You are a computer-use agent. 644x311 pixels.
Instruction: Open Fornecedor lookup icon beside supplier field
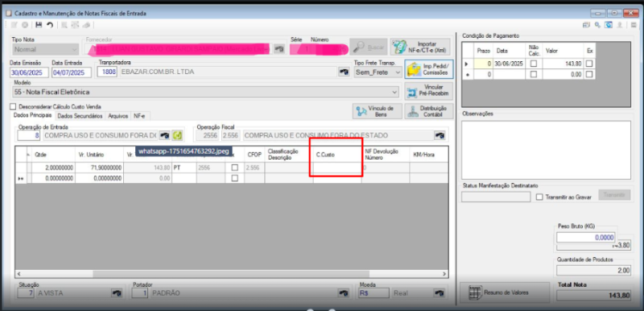click(x=279, y=49)
